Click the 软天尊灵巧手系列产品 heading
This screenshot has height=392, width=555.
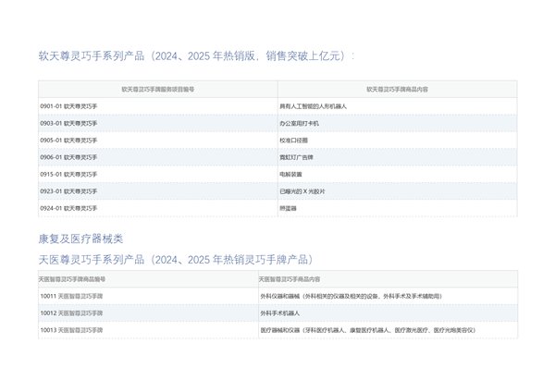[x=196, y=56]
